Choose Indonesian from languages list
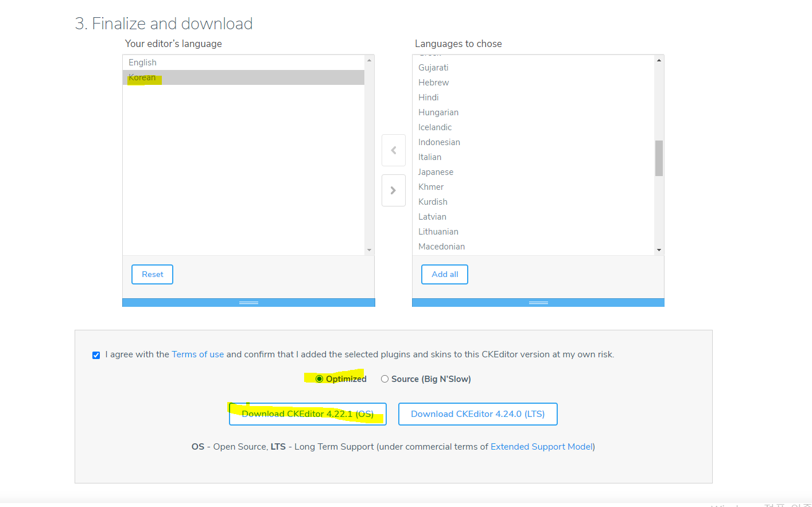Screen dimensions: 812x507 pyautogui.click(x=533, y=142)
